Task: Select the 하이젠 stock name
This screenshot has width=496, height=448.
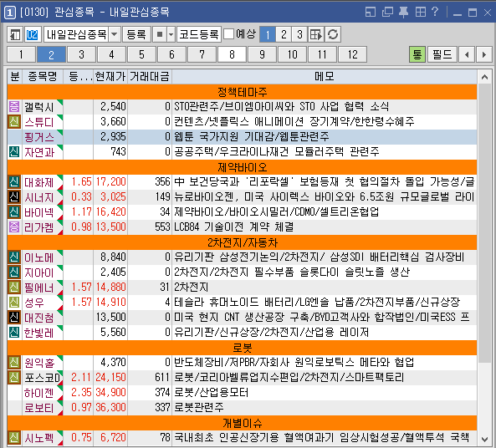Action: pos(39,393)
